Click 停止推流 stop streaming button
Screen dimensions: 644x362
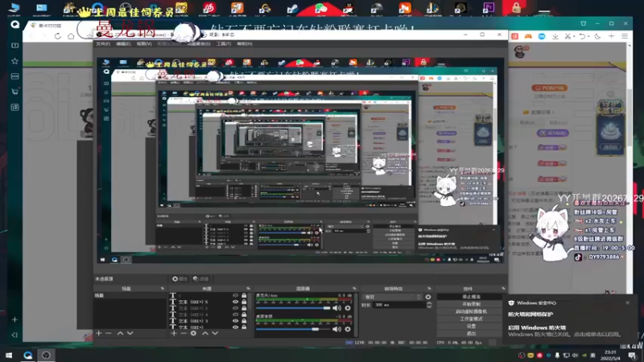pos(471,297)
